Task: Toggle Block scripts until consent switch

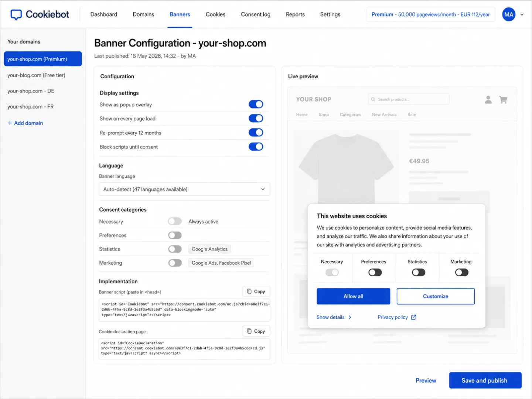Action: 256,147
